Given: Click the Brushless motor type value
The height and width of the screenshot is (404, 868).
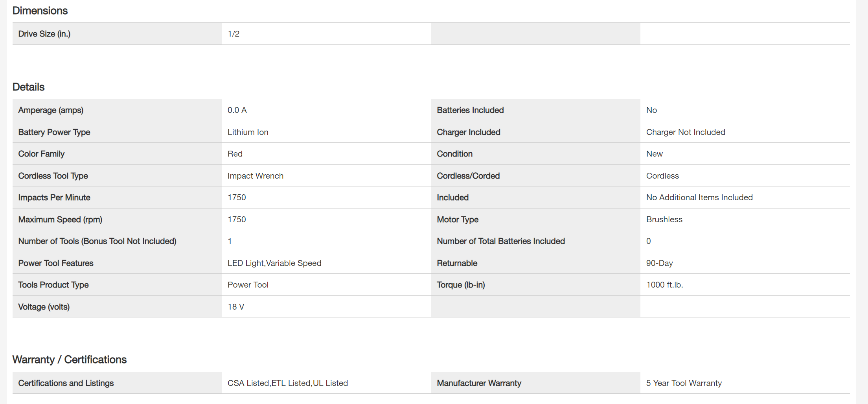Looking at the screenshot, I should pyautogui.click(x=664, y=220).
